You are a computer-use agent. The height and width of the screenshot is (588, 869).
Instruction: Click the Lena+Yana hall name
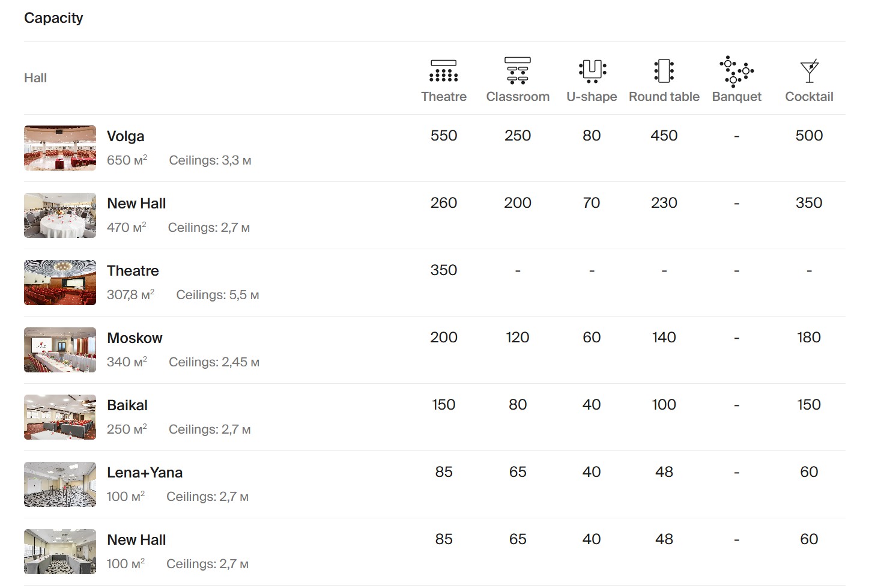point(145,473)
